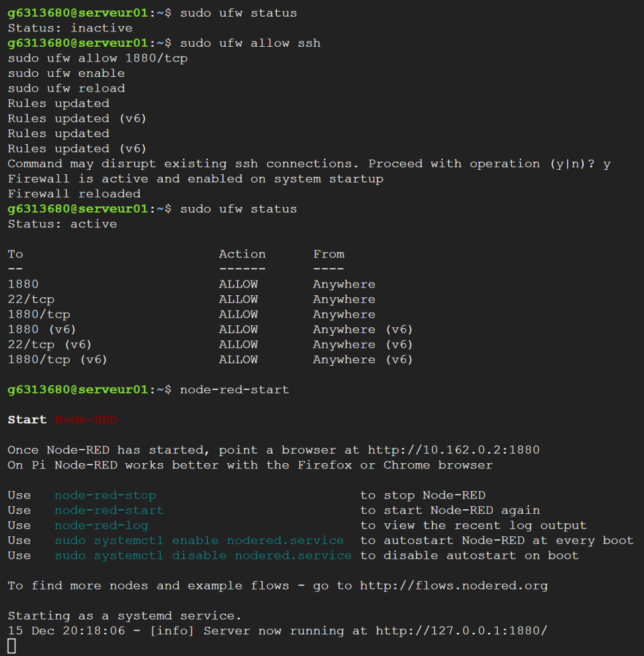Select the teal node-red-stop command

[105, 495]
